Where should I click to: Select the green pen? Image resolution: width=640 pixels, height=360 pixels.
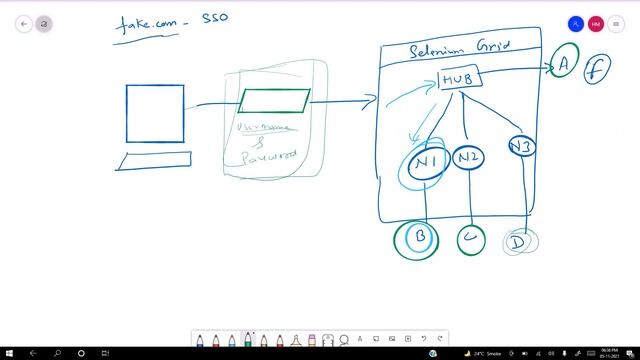point(248,339)
